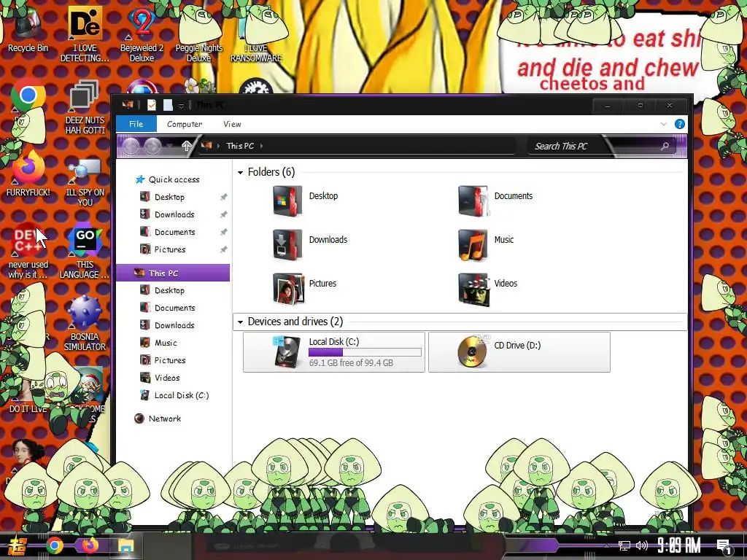747x560 pixels.
Task: Open the I LOVE DETECTING desktop shortcut
Action: point(85,34)
